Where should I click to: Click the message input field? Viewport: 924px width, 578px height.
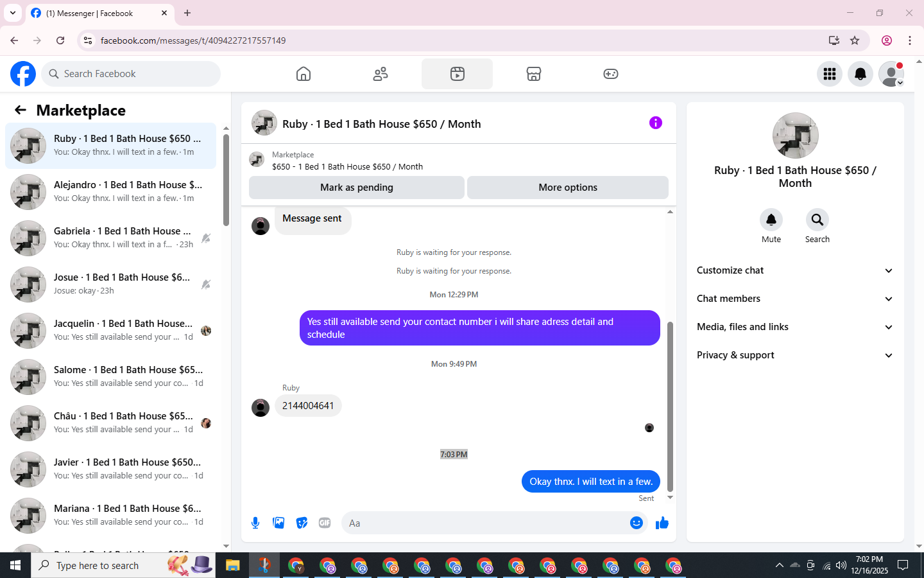[x=484, y=523]
